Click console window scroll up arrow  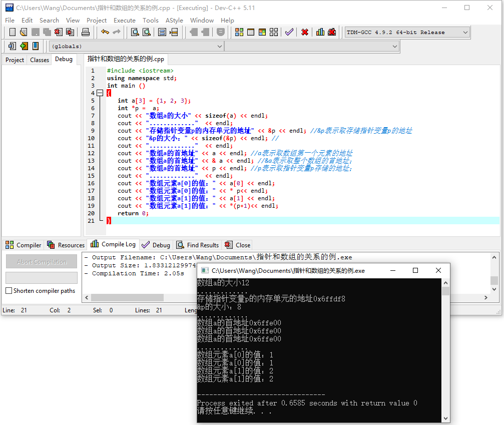pos(445,283)
